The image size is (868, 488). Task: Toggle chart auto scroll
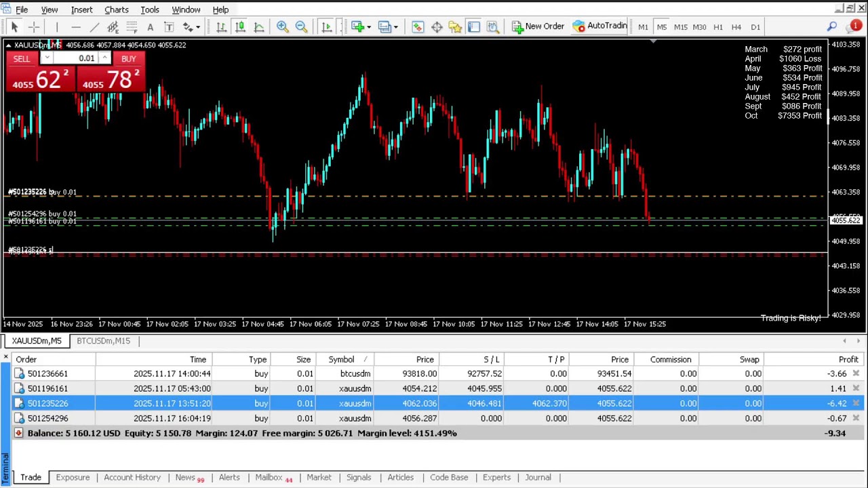tap(326, 27)
